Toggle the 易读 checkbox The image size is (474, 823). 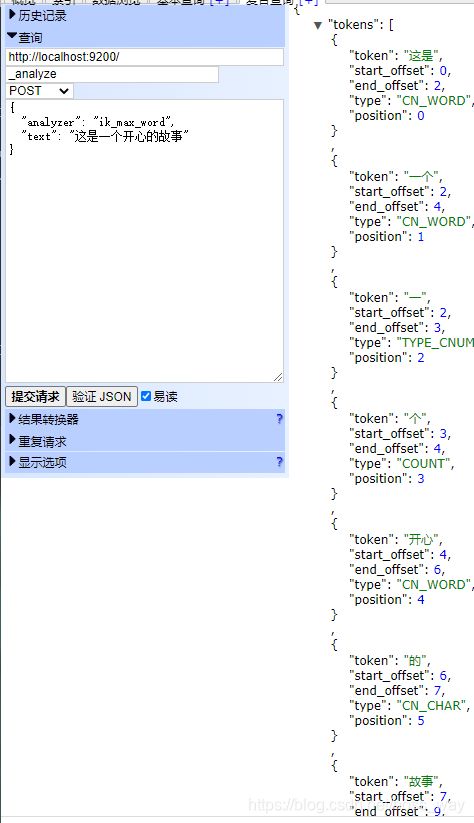click(x=146, y=396)
